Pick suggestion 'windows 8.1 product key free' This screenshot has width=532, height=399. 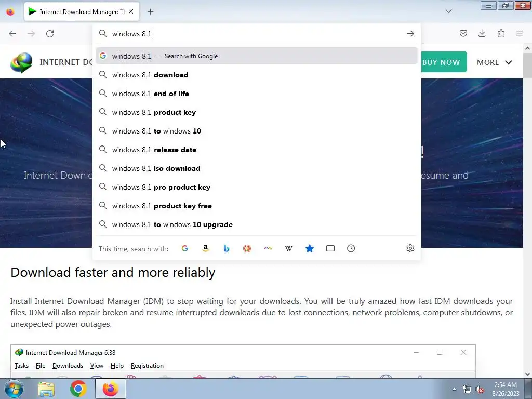pyautogui.click(x=257, y=206)
